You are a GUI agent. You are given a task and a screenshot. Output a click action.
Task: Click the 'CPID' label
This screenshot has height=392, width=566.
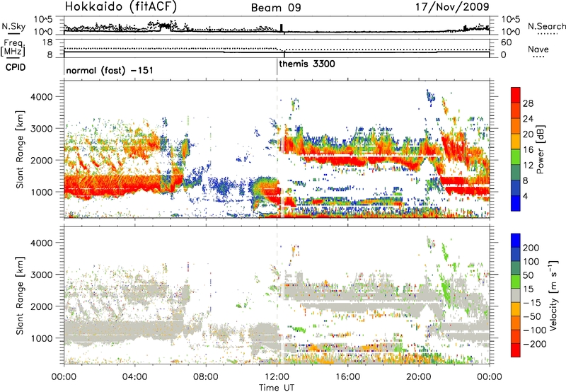click(16, 67)
